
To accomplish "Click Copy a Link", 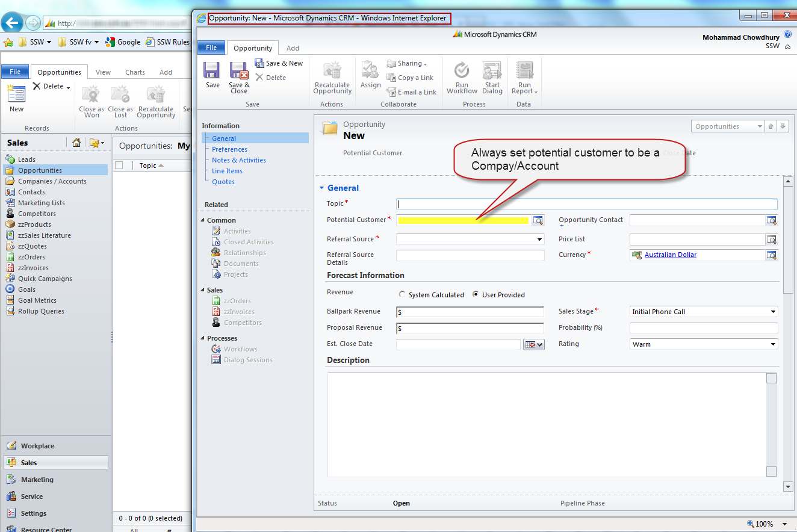I will coord(410,78).
